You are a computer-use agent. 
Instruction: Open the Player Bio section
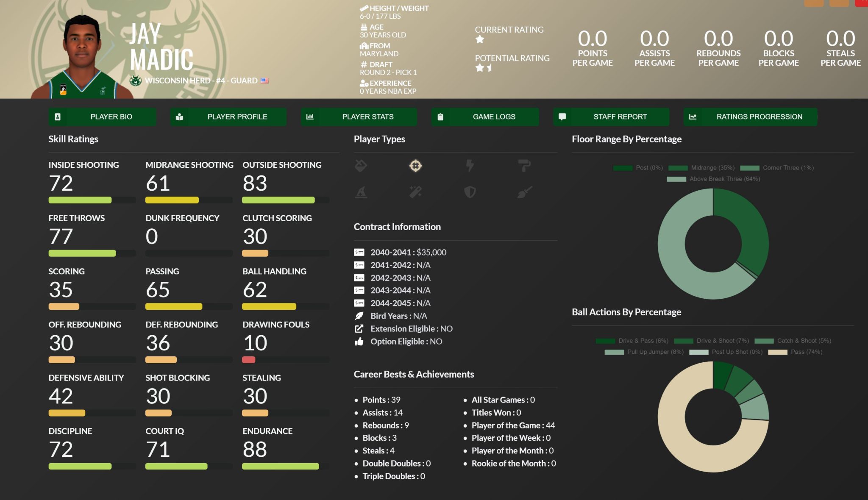tap(102, 117)
